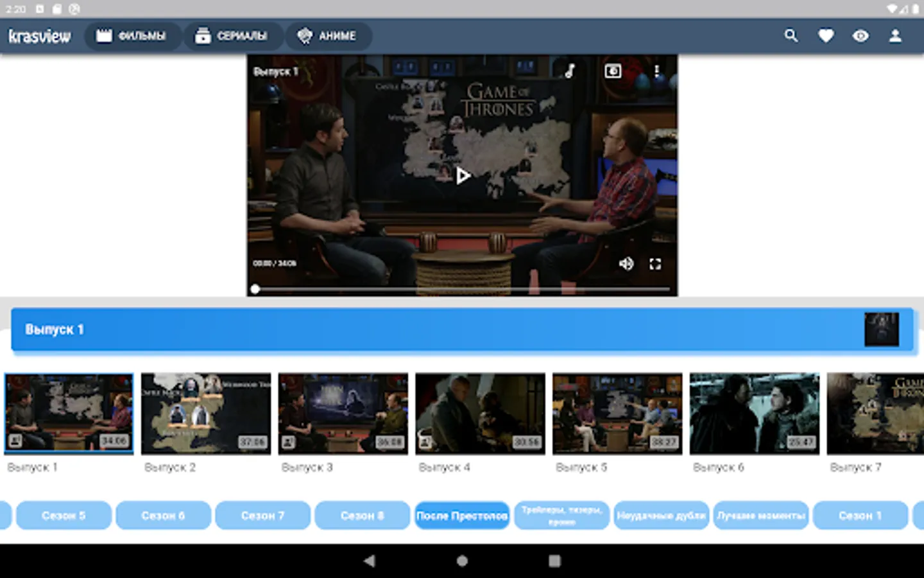Open the krasview home logo
This screenshot has height=578, width=924.
(40, 36)
